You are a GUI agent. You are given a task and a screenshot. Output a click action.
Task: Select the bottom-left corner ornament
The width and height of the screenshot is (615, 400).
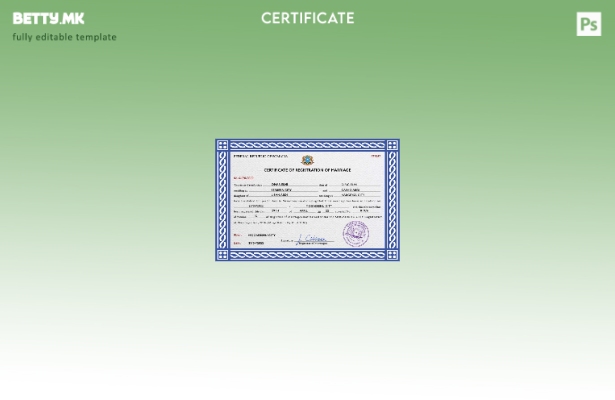[x=222, y=255]
